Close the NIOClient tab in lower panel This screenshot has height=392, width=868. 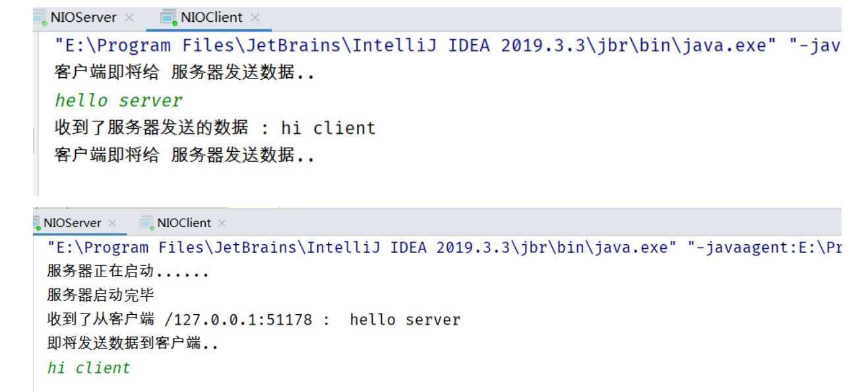(x=222, y=223)
